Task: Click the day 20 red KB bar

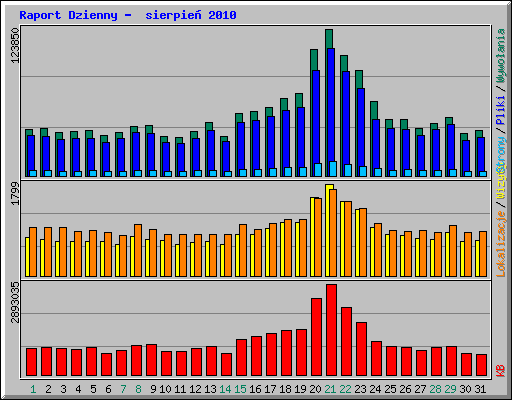Action: [316, 337]
